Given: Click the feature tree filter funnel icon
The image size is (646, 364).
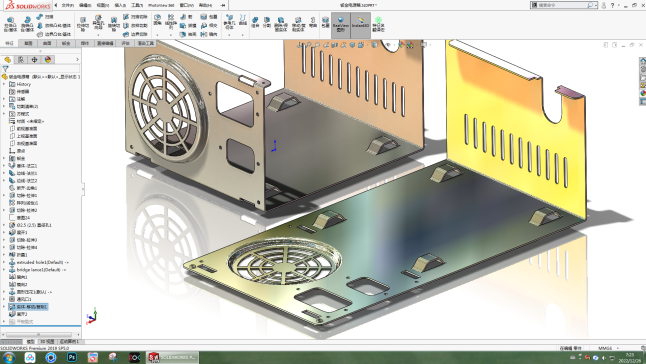Looking at the screenshot, I should tap(6, 69).
